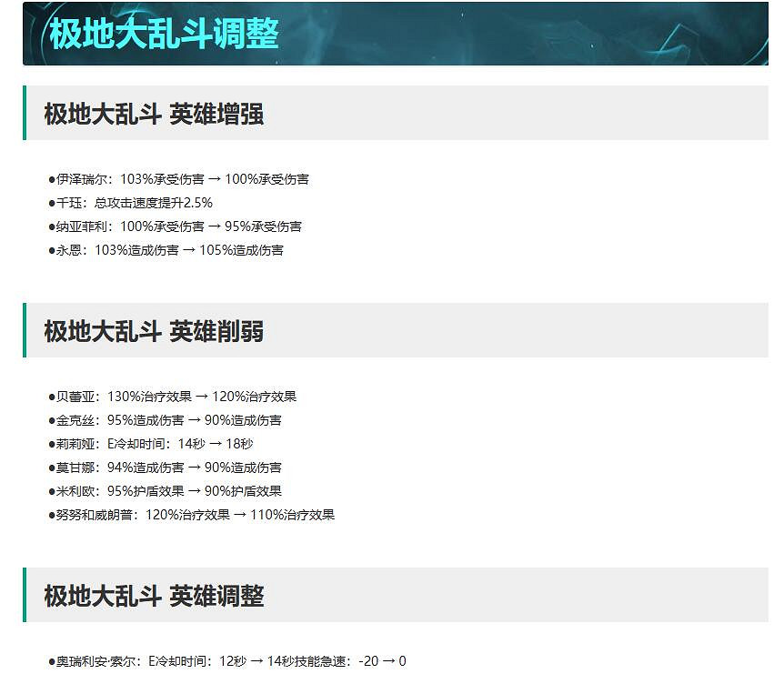点击“英雄削弱”标题左侧青色竖条
This screenshot has width=784, height=694.
(x=25, y=332)
